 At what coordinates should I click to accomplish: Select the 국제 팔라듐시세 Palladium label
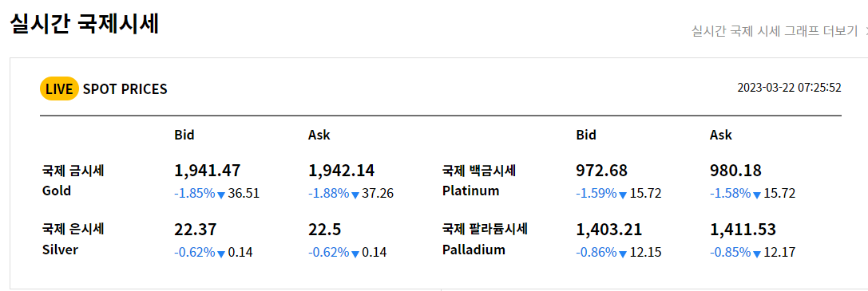click(485, 239)
